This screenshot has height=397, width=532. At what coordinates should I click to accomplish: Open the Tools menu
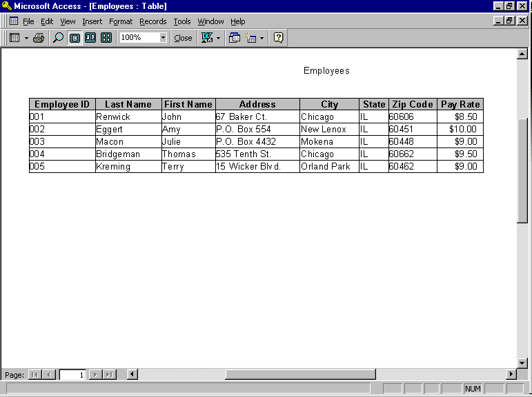click(x=182, y=21)
